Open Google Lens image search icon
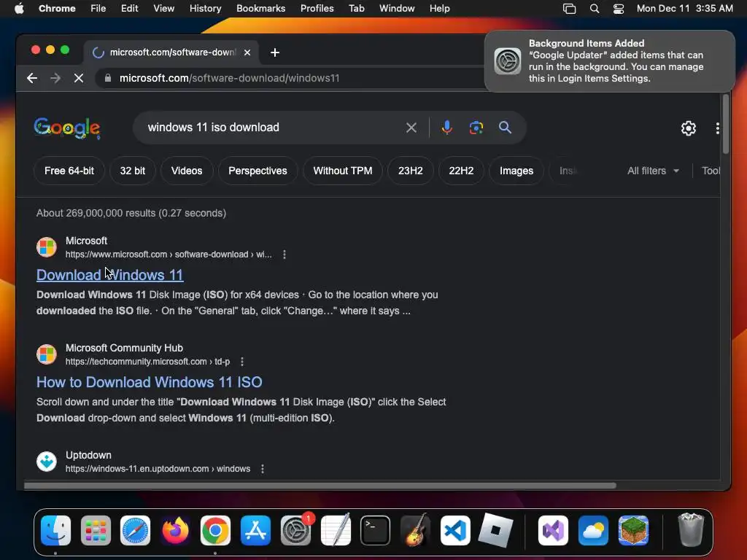The height and width of the screenshot is (560, 747). [476, 128]
